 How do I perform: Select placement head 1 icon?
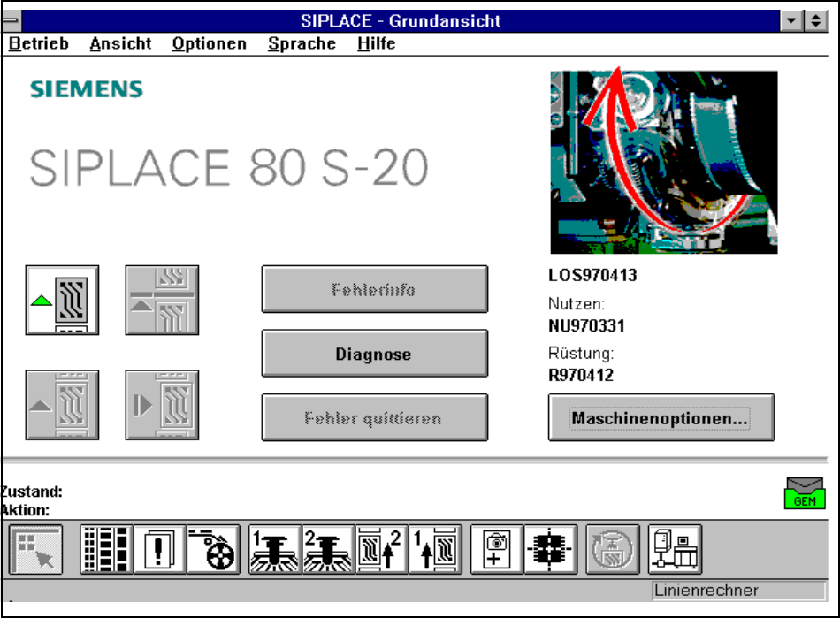click(x=275, y=549)
